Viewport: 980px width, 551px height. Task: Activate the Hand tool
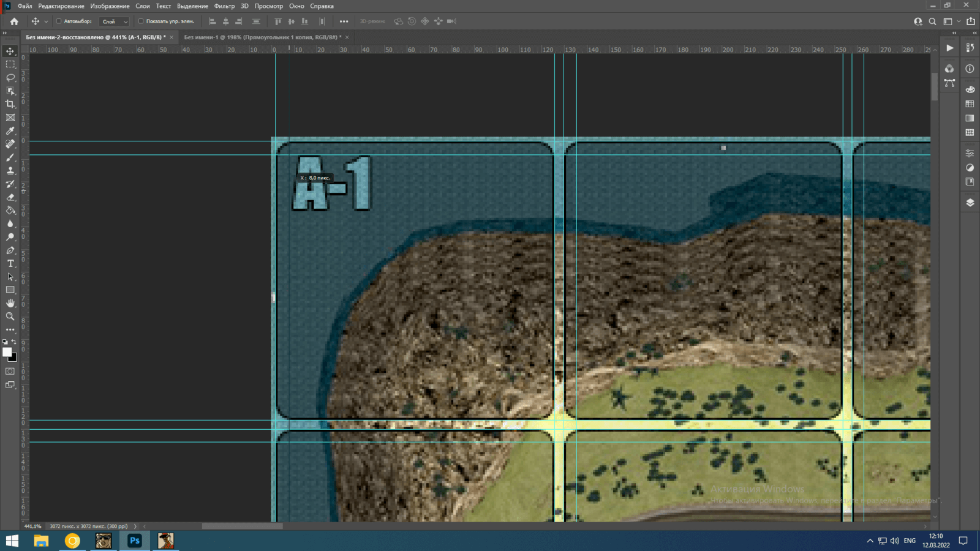click(x=10, y=303)
